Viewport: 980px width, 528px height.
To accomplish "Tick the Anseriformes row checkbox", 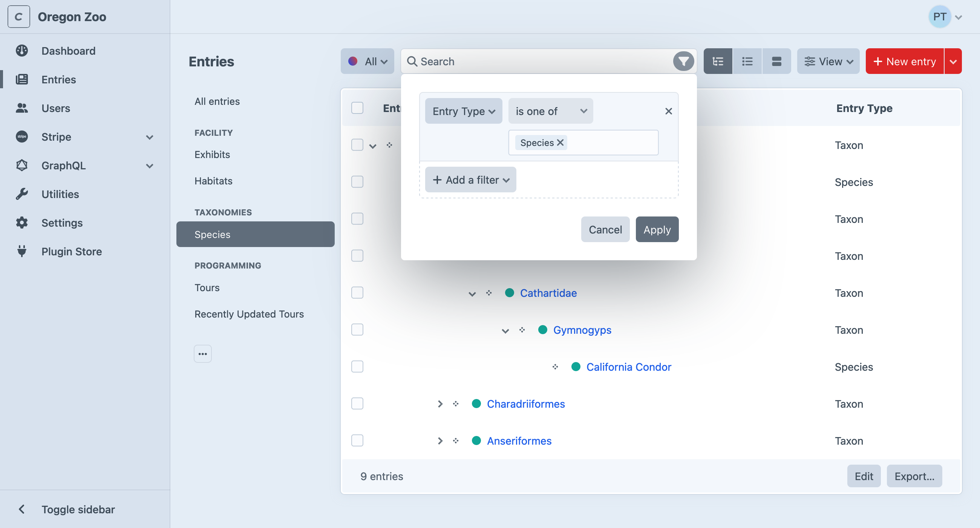I will click(x=357, y=441).
